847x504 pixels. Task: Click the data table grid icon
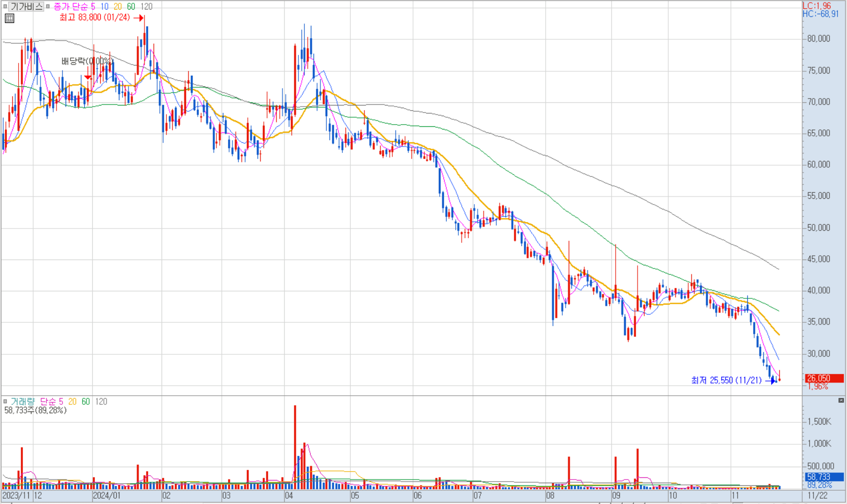[x=10, y=18]
